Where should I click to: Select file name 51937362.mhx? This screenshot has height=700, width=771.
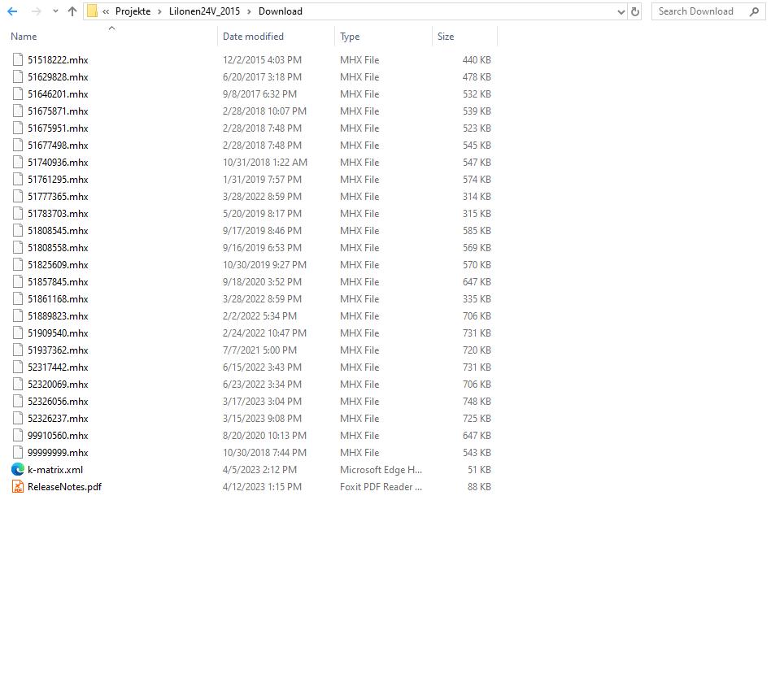pyautogui.click(x=58, y=350)
